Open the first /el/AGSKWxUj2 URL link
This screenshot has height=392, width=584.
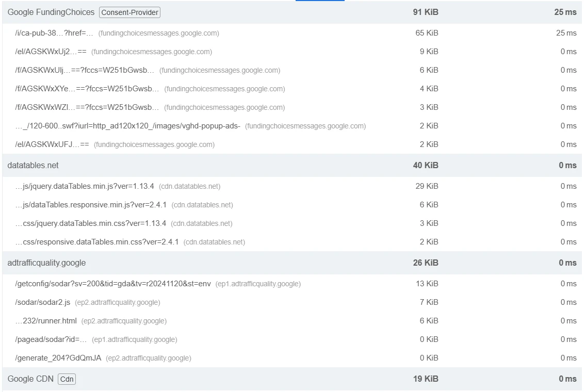tap(51, 52)
